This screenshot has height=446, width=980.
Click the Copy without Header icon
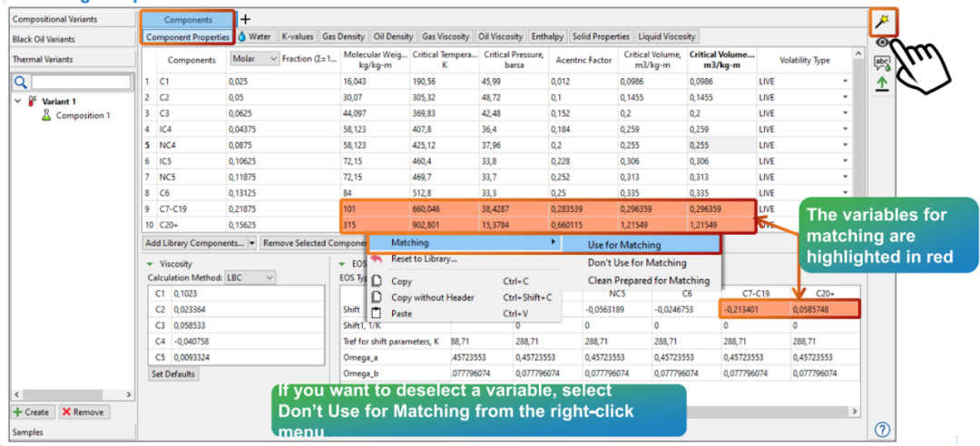coord(377,297)
